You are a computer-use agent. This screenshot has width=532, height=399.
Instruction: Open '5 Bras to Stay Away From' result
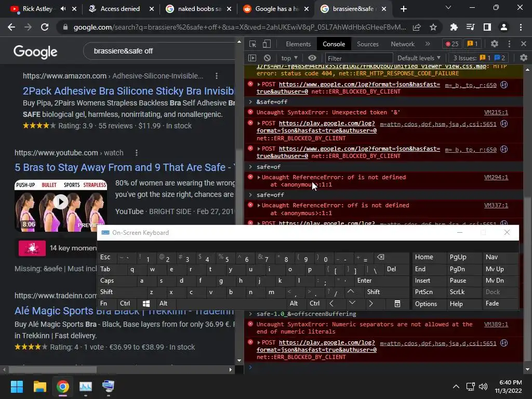[124, 167]
